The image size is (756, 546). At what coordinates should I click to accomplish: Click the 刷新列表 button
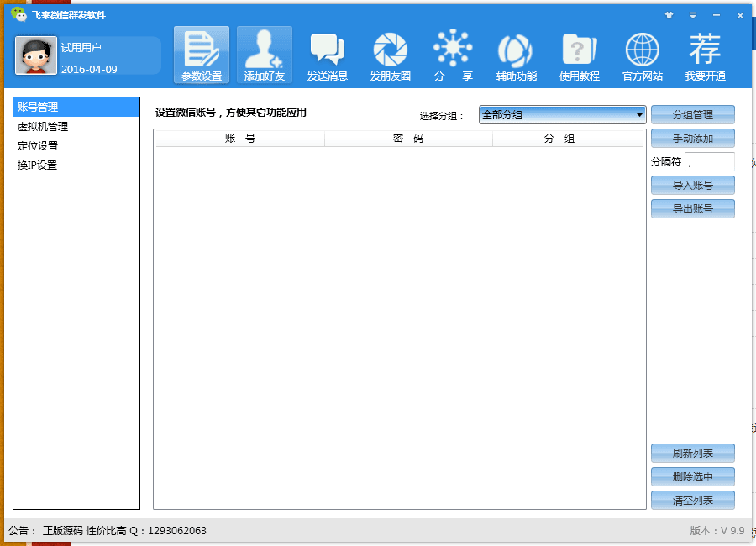692,454
